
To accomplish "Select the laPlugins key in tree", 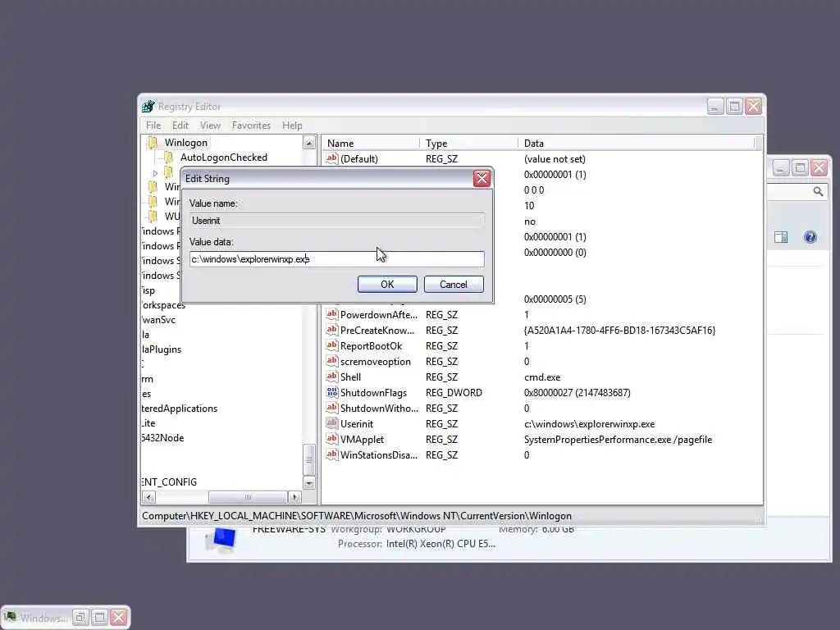I will pyautogui.click(x=162, y=349).
